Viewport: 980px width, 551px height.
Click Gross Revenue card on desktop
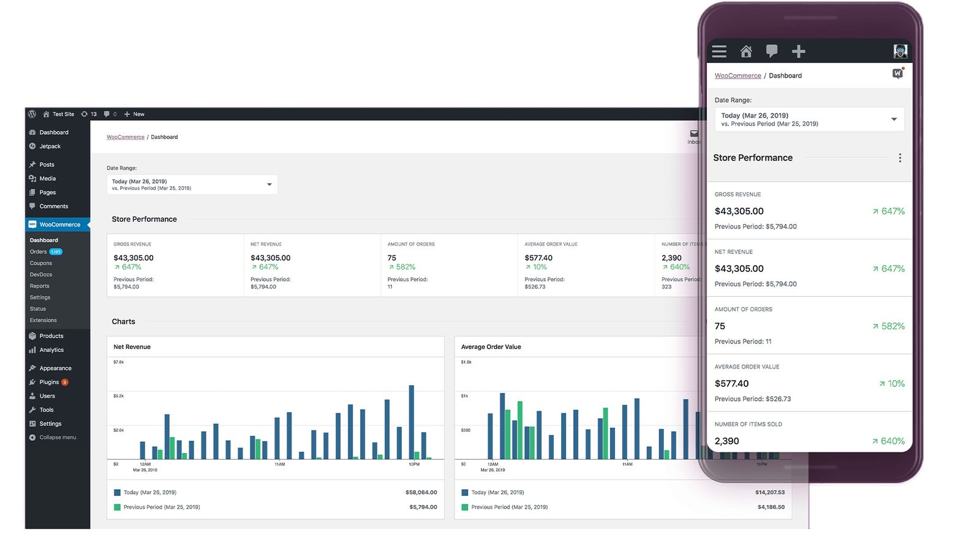pyautogui.click(x=175, y=265)
